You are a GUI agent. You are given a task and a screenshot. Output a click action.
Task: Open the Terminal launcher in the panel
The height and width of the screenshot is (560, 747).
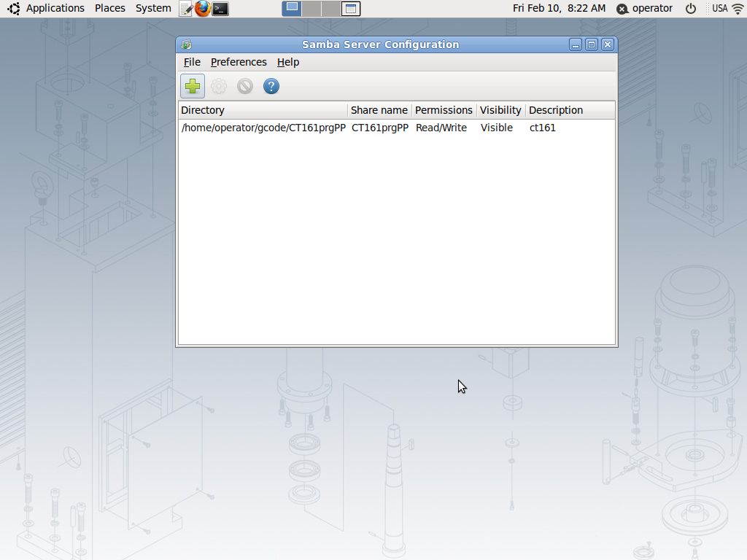[x=220, y=9]
